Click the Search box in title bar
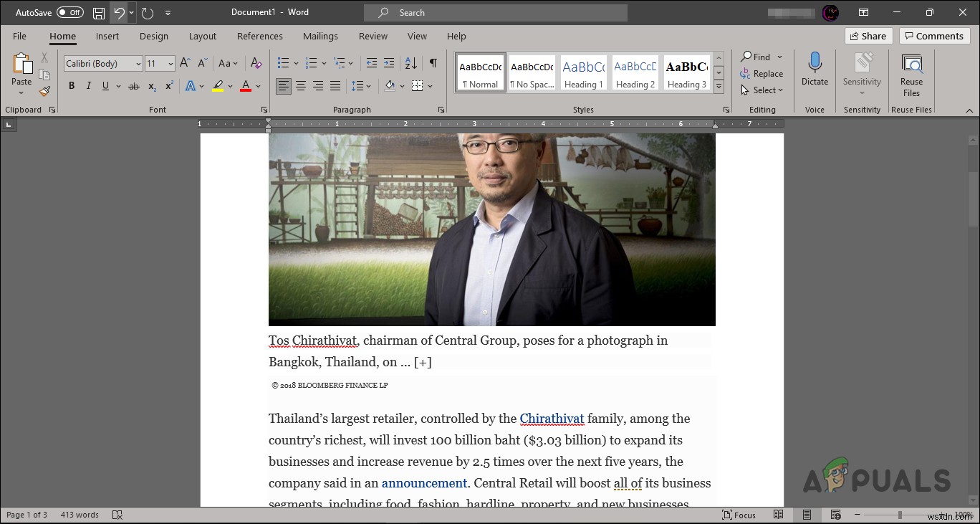 495,13
